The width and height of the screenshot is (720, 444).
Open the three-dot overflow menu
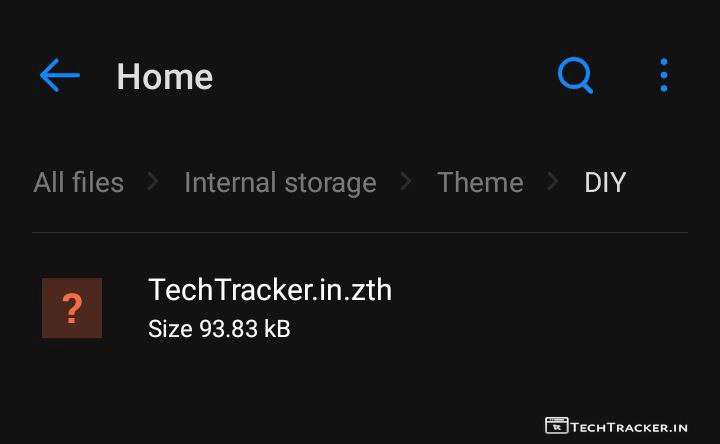pyautogui.click(x=664, y=75)
